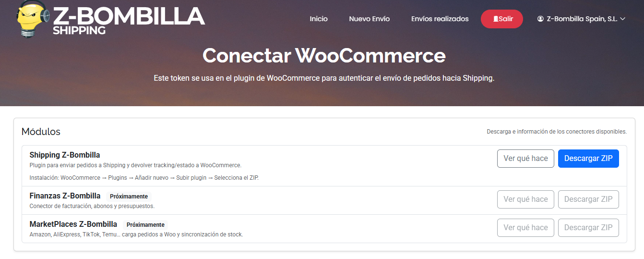The image size is (644, 259).
Task: Click the door icon inside Salir
Action: [496, 19]
